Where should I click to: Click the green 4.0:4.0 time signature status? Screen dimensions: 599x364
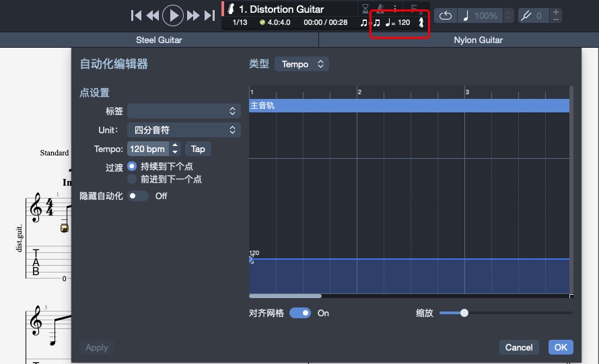pos(275,22)
